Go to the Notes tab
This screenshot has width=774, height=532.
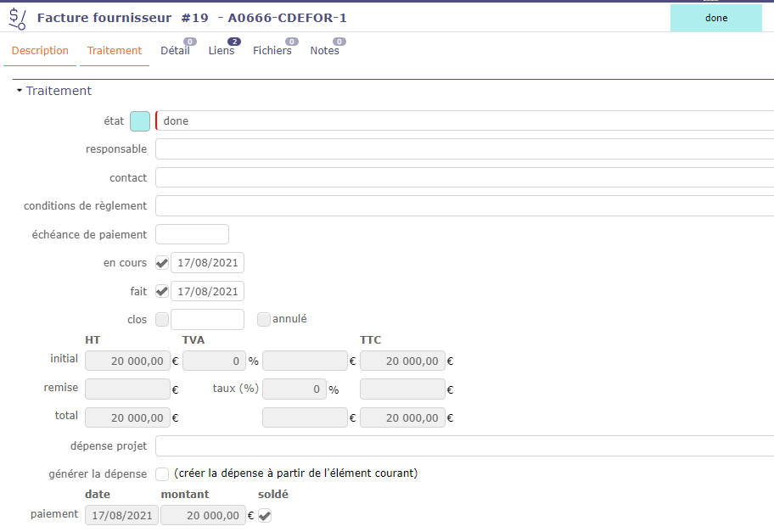point(324,51)
